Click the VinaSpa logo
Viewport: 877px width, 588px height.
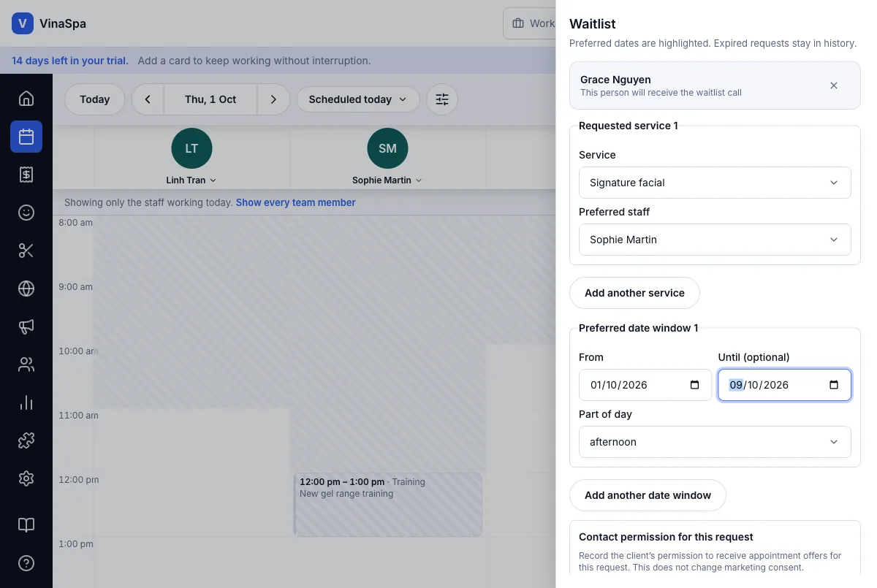pyautogui.click(x=23, y=23)
